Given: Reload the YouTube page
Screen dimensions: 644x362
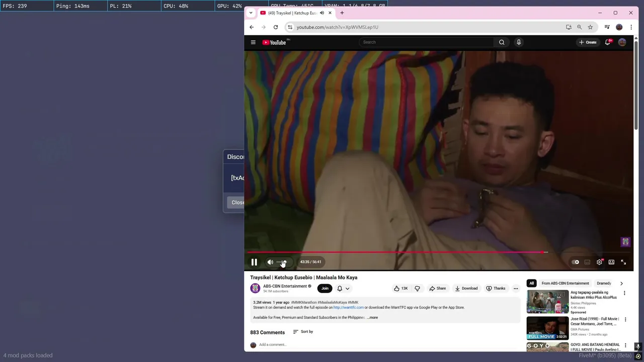Looking at the screenshot, I should (276, 27).
